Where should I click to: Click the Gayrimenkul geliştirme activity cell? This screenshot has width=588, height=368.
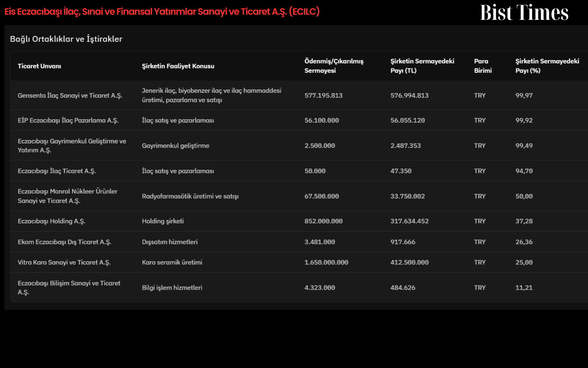click(176, 145)
